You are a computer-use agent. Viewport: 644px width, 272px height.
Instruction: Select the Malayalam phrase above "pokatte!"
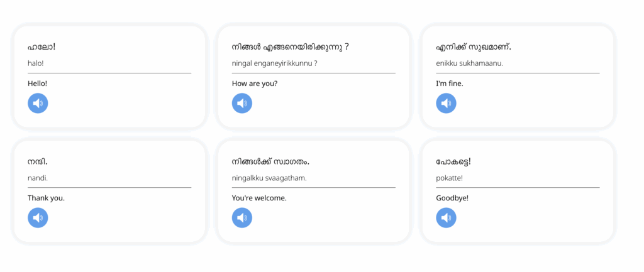[x=453, y=161]
